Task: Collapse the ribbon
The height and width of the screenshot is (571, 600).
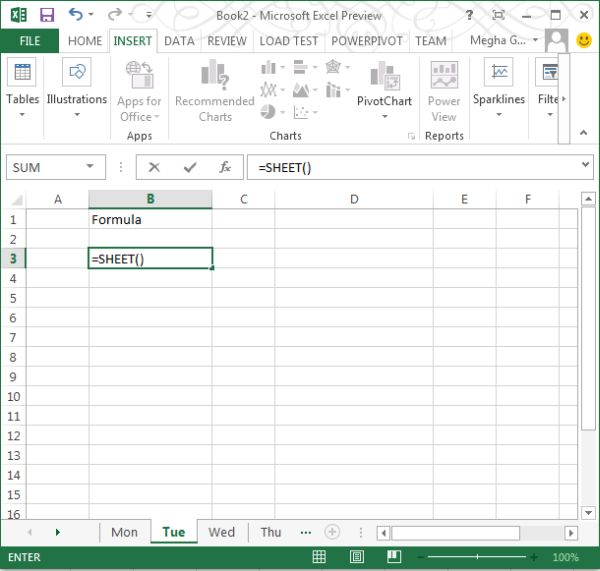Action: 583,133
